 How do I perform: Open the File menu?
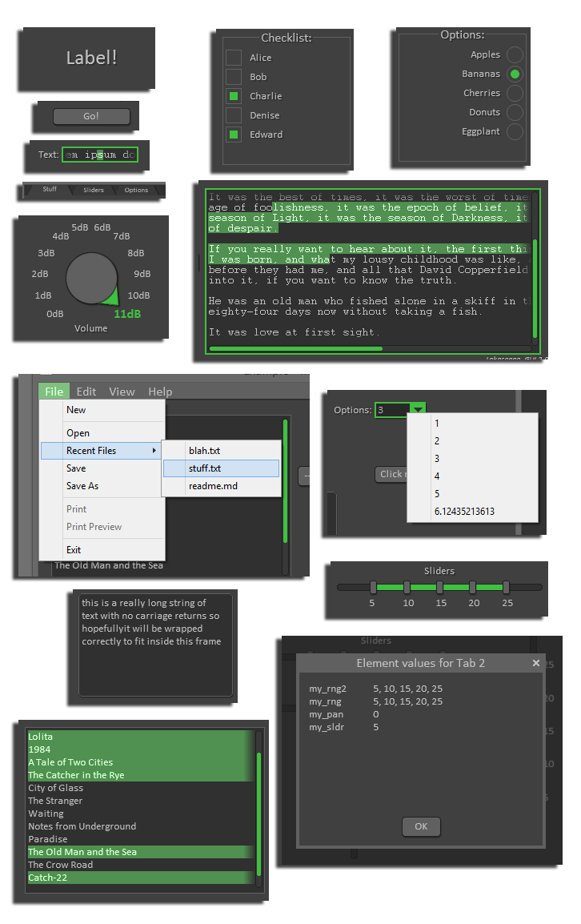pos(54,392)
